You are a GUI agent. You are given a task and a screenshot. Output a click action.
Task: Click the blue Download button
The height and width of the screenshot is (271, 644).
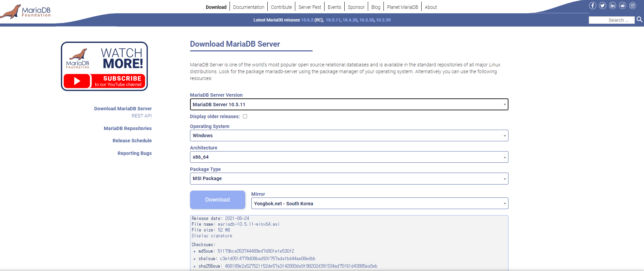click(218, 200)
